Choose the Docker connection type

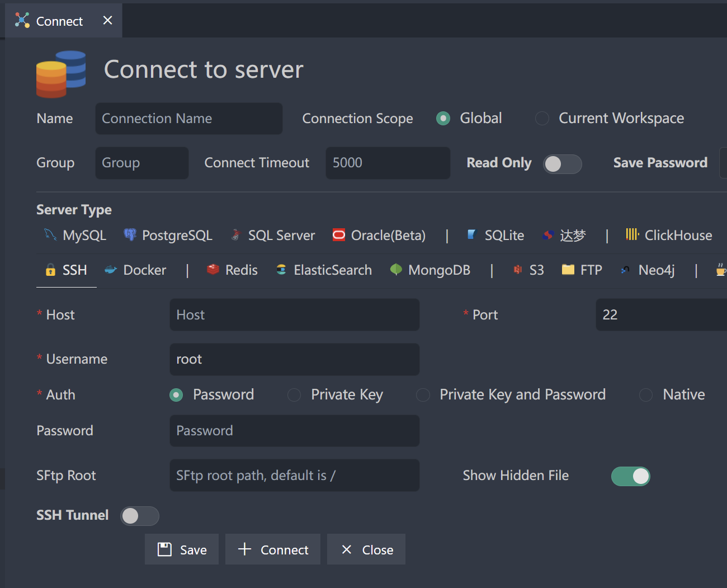click(x=135, y=270)
